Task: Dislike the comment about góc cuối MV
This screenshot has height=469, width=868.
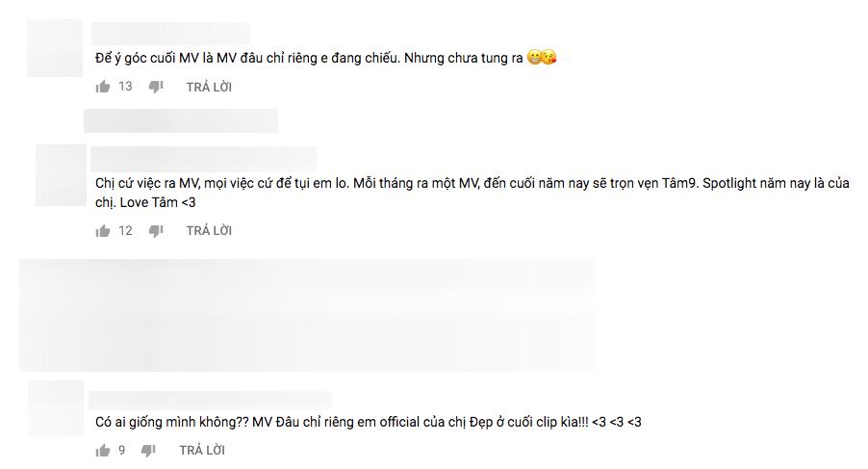Action: coord(156,87)
